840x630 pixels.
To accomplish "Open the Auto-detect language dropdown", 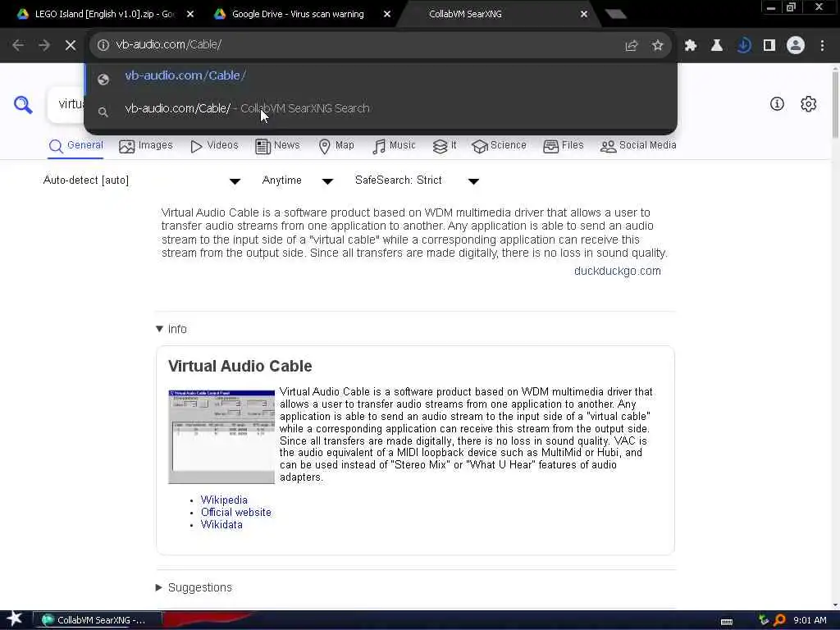I will coord(141,180).
